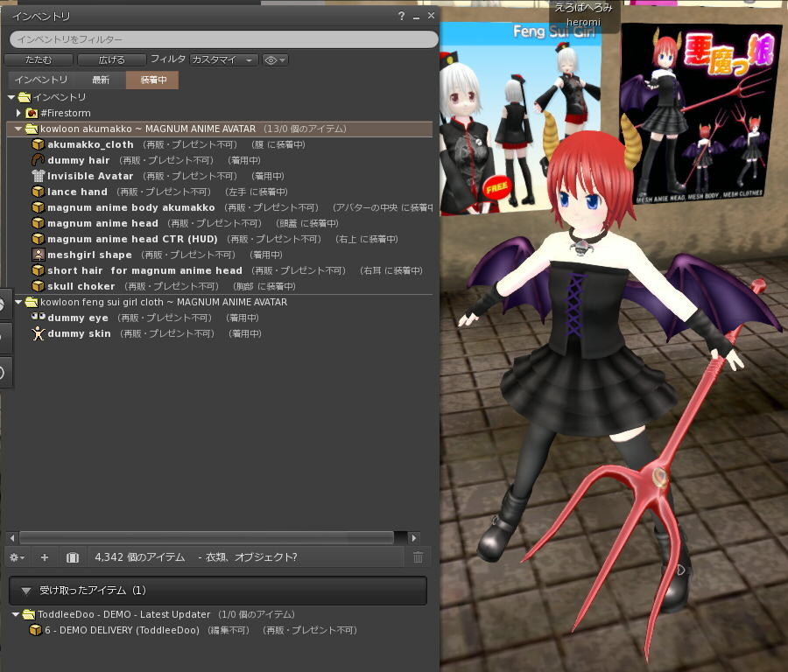Viewport: 788px width, 672px height.
Task: Click the Invisible Avatar shirt icon
Action: [38, 176]
